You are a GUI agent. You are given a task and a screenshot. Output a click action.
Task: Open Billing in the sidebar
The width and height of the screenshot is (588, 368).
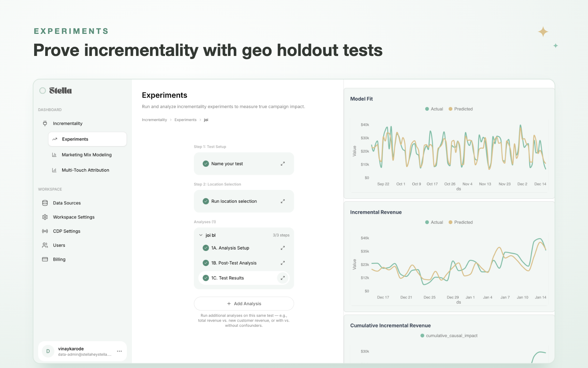click(x=82, y=259)
